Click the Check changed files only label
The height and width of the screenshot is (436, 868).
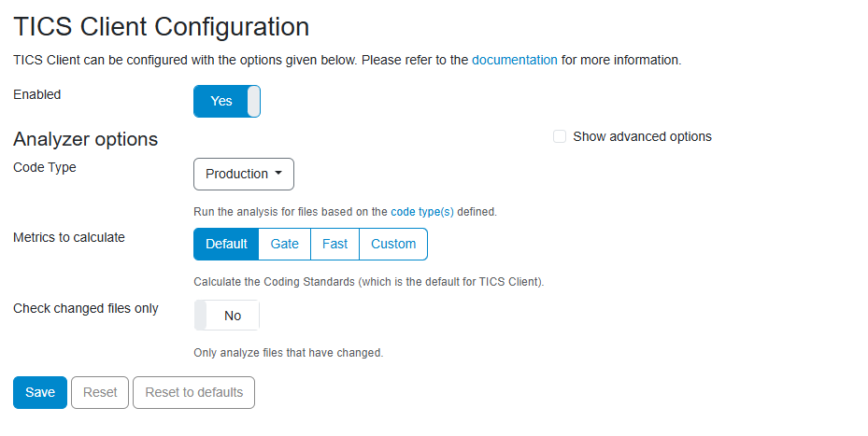tap(86, 308)
